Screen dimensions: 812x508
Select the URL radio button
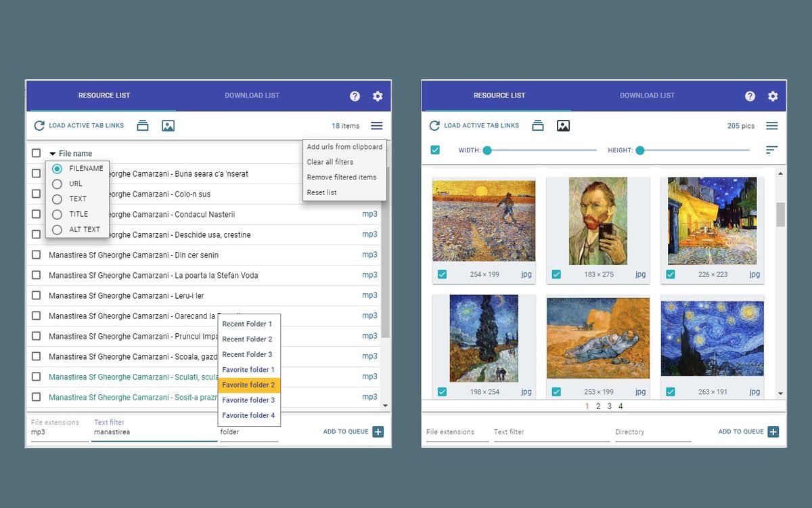[57, 184]
